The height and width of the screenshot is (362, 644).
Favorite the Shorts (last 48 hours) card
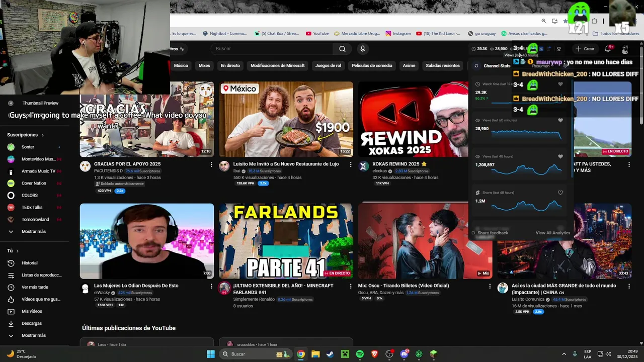(560, 193)
